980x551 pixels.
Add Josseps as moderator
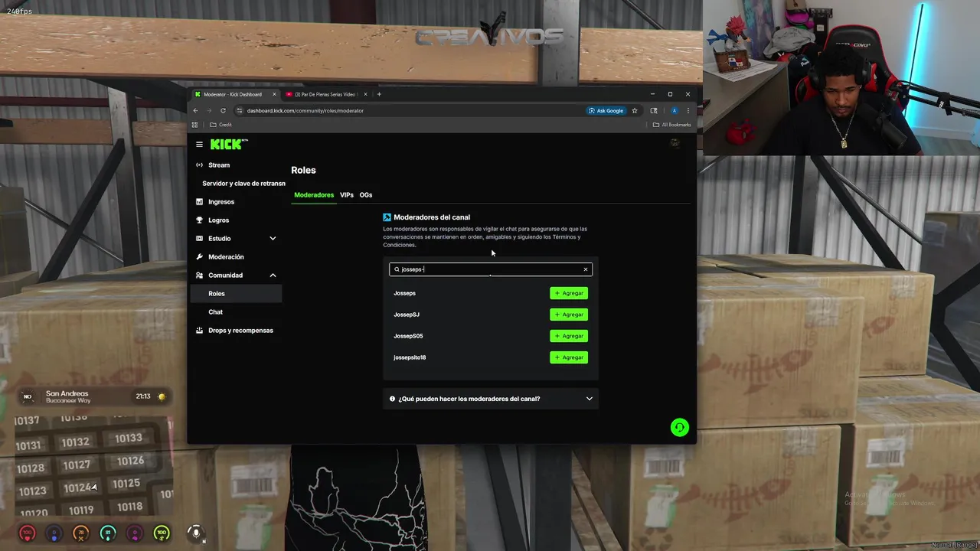coord(569,293)
